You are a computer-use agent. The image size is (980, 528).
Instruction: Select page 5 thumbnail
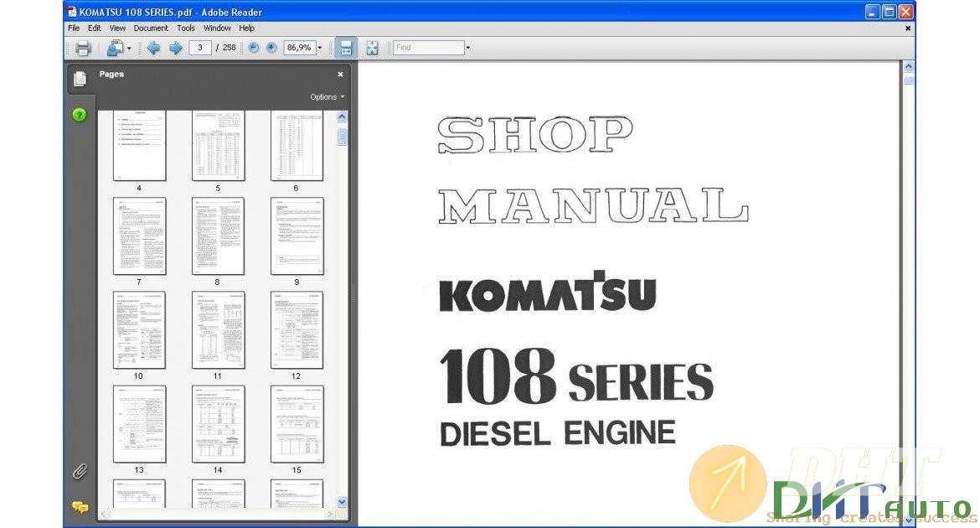tap(218, 146)
